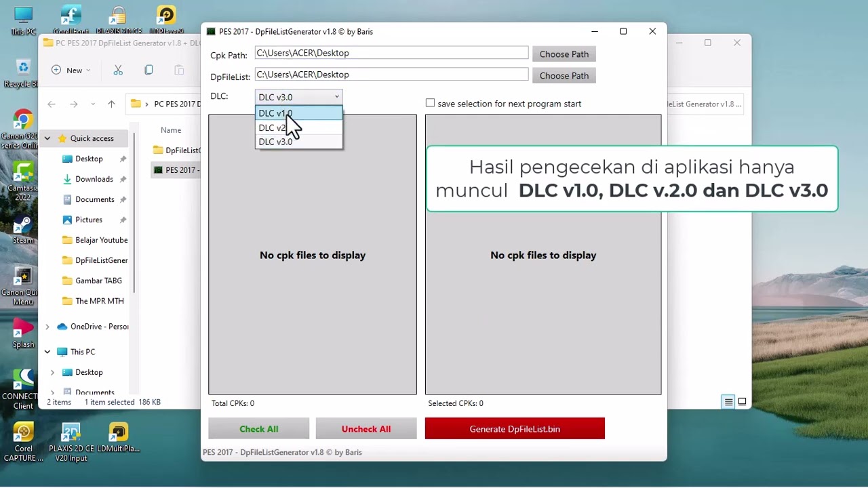
Task: Choose DLC v3.0 entry in dropdown list
Action: point(299,142)
